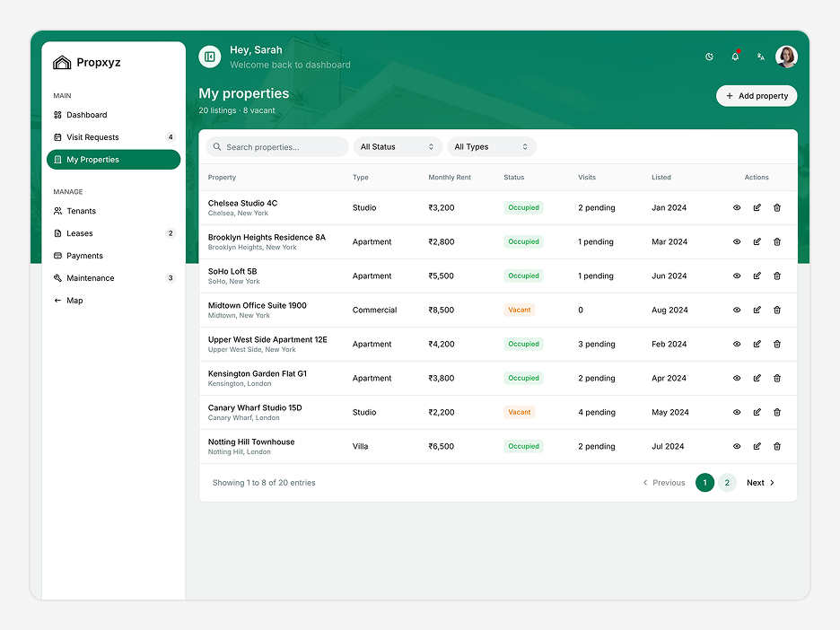Collapse the sidebar with the panel icon
The height and width of the screenshot is (630, 840).
[x=209, y=57]
